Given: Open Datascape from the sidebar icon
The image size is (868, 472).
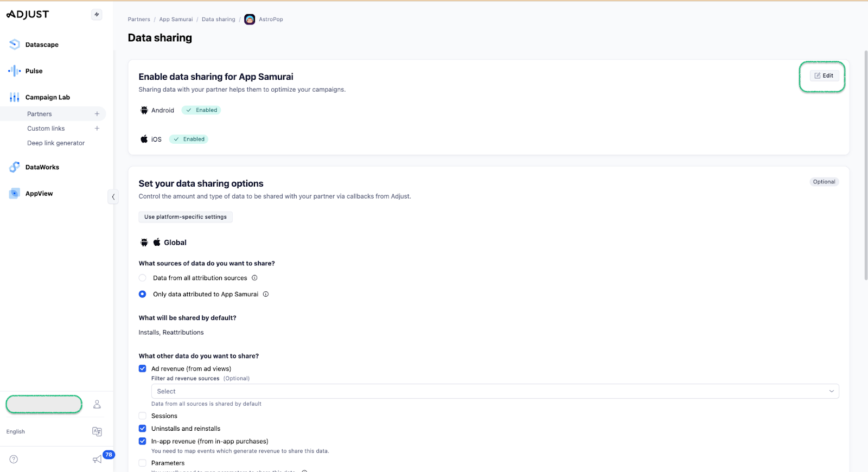Looking at the screenshot, I should point(15,44).
